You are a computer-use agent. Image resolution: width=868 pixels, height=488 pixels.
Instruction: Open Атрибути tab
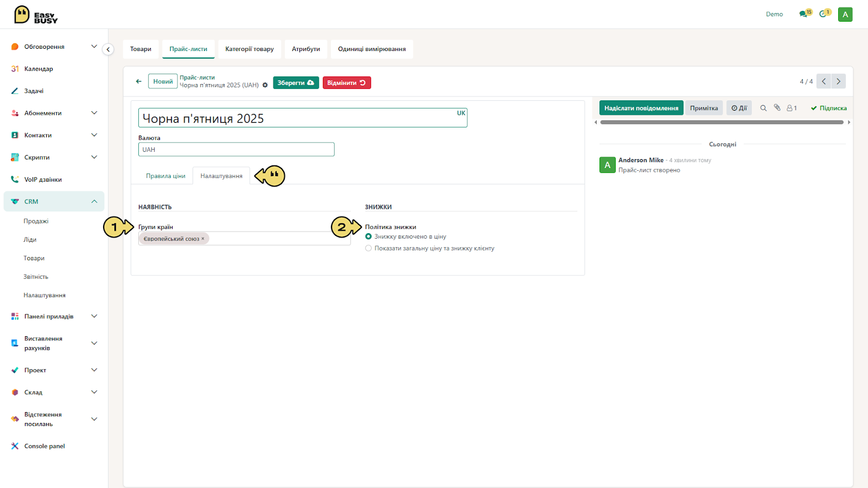[x=306, y=49]
